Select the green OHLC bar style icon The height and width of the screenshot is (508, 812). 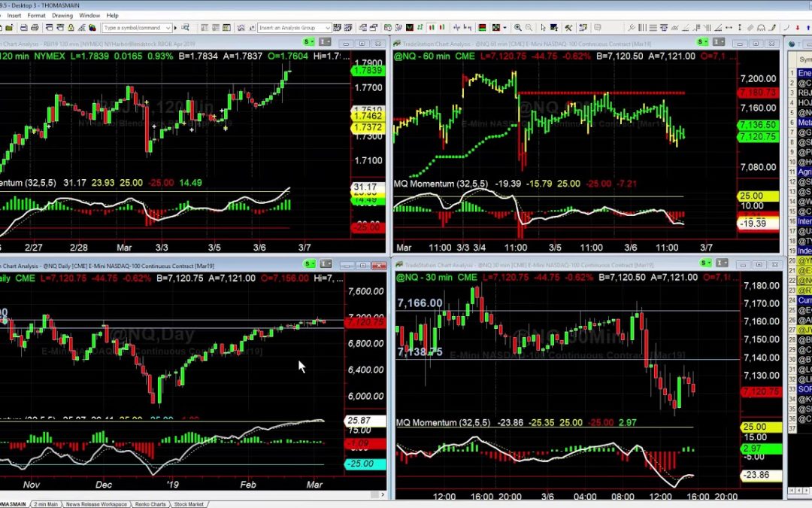[420, 28]
